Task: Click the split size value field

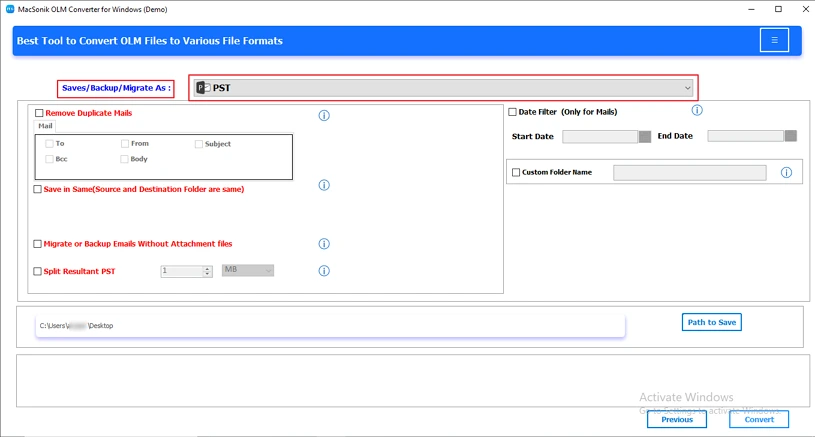Action: tap(182, 271)
